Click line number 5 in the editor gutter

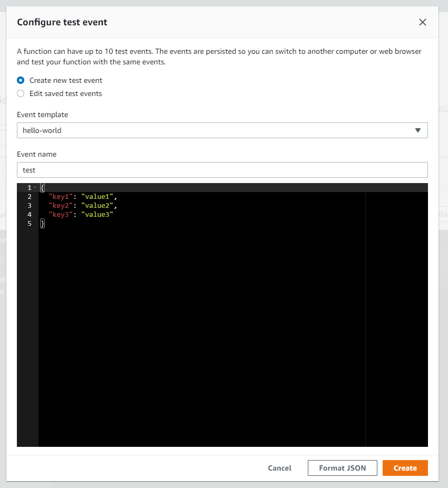(x=30, y=224)
